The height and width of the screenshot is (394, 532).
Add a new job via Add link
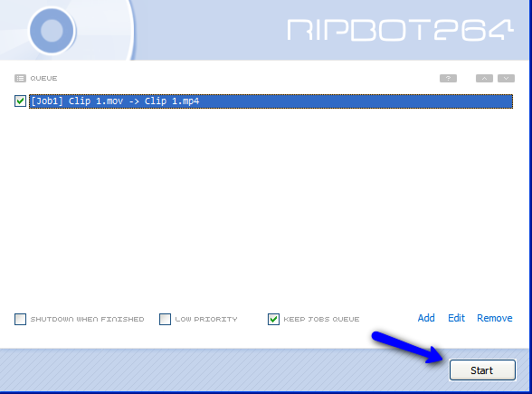[426, 318]
